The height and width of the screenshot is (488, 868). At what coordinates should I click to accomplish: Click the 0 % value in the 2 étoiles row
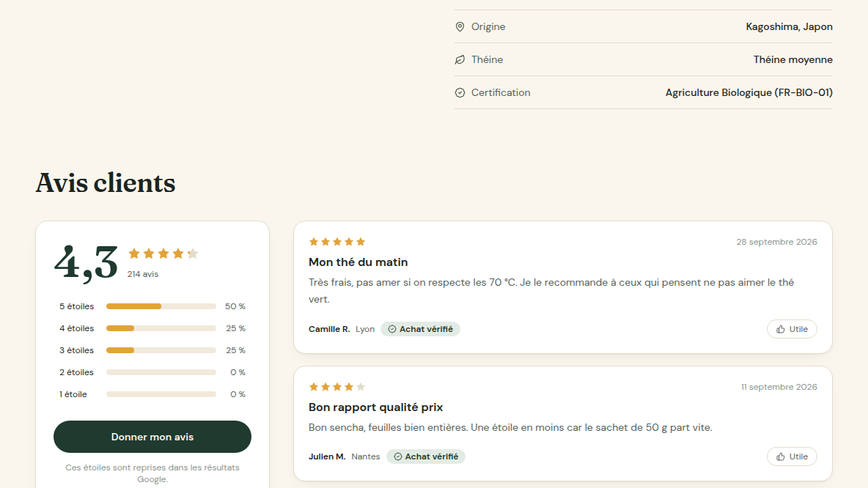click(x=238, y=372)
